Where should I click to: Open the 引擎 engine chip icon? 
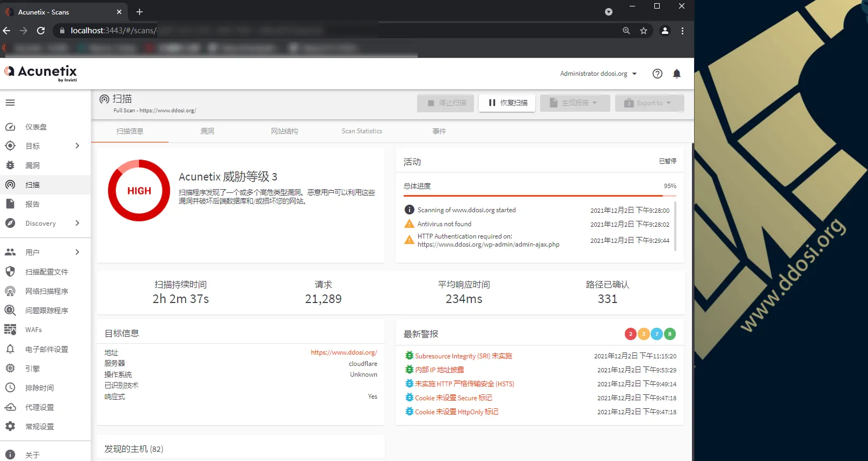(x=10, y=369)
